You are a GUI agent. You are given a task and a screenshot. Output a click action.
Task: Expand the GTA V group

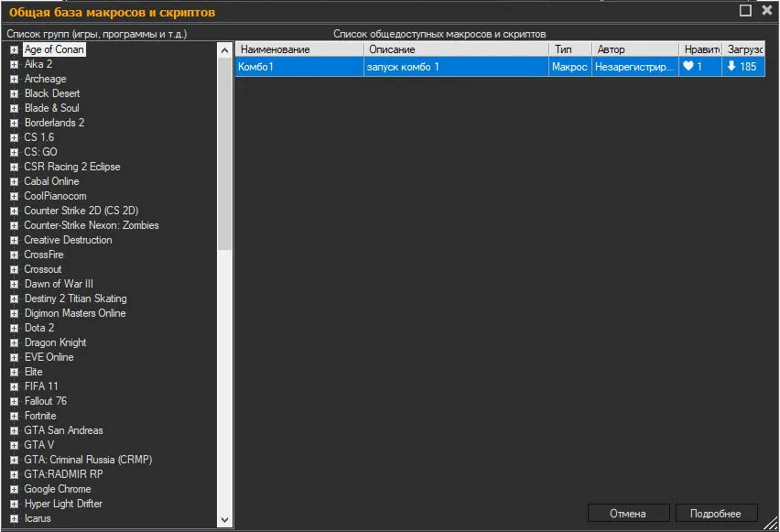click(14, 445)
